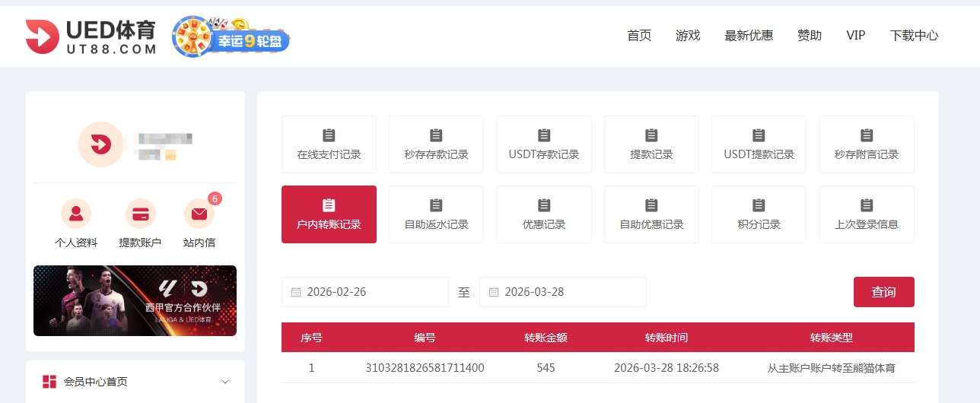Image resolution: width=980 pixels, height=403 pixels.
Task: Open 赞助 in top navigation
Action: coord(810,36)
